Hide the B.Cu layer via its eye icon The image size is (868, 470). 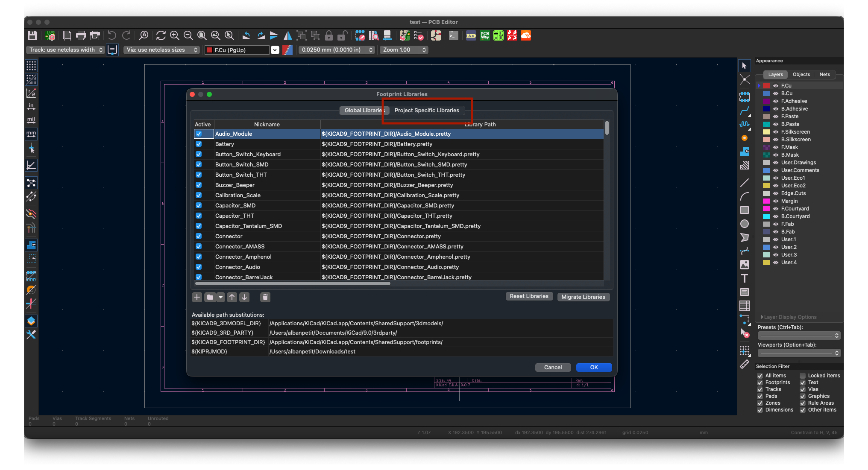(x=776, y=93)
